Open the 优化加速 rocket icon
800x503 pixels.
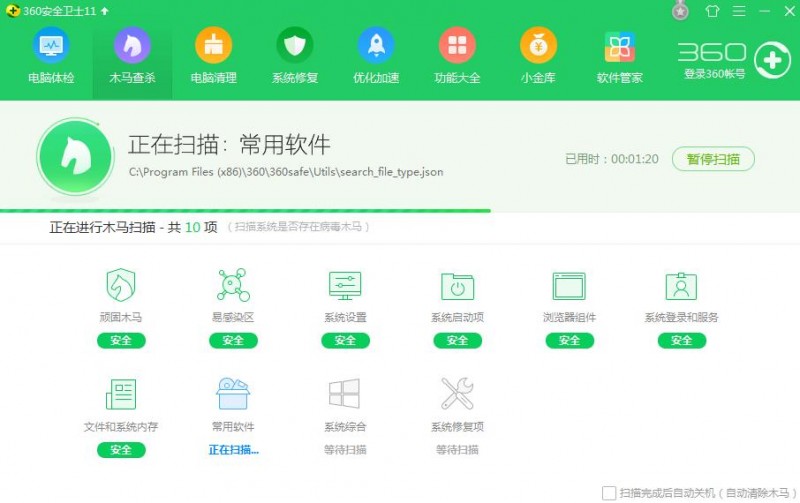click(x=376, y=46)
